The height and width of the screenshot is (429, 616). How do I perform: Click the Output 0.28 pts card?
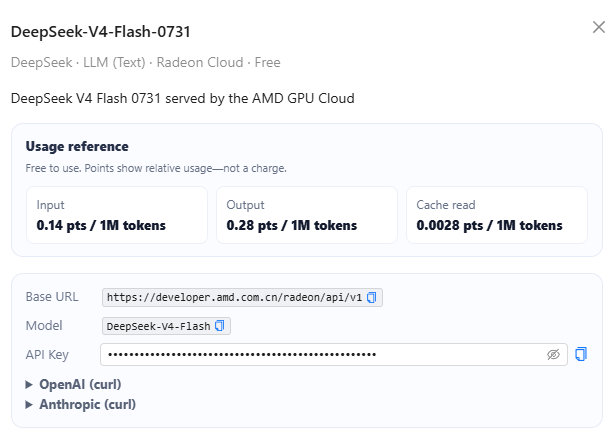coord(307,215)
